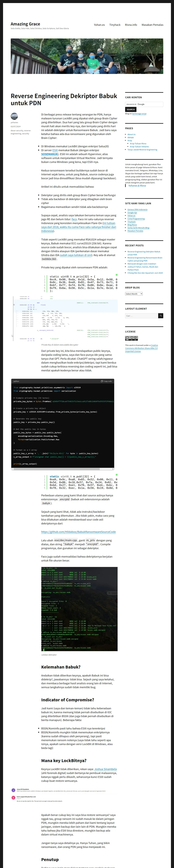Open Yohan.es in the top menu
Screen dimensions: 174x868
(x=99, y=25)
